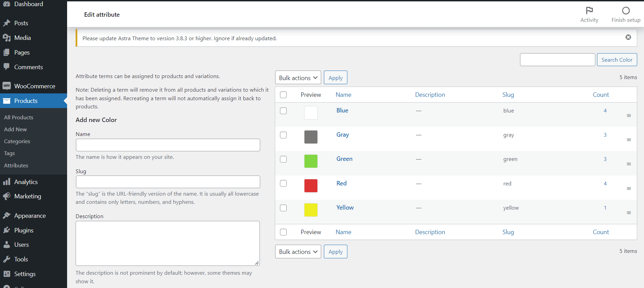Go to Attributes in Products submenu
644x288 pixels.
pos(16,165)
